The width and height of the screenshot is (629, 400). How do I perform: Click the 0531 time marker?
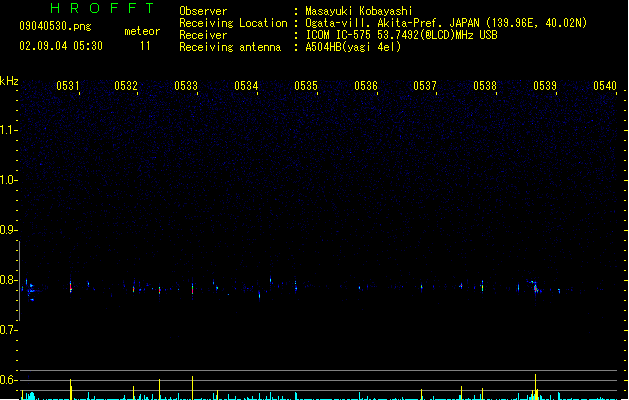point(68,86)
